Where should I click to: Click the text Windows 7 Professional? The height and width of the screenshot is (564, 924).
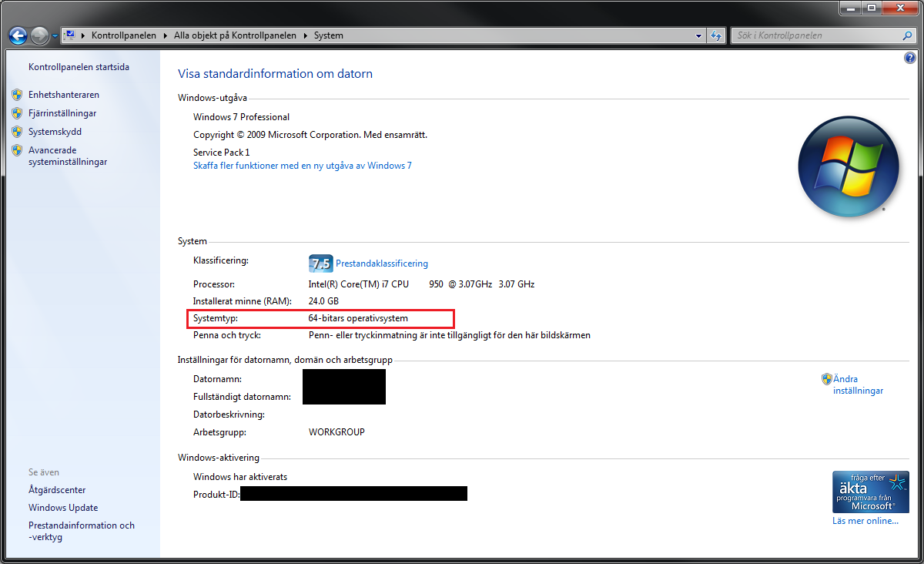click(x=241, y=117)
